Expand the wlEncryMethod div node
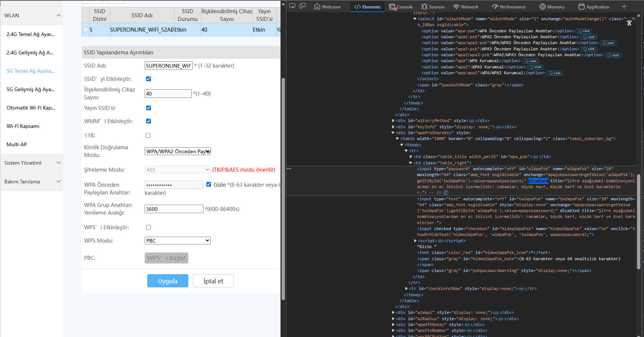Viewport: 644px width, 337px height. click(x=393, y=121)
